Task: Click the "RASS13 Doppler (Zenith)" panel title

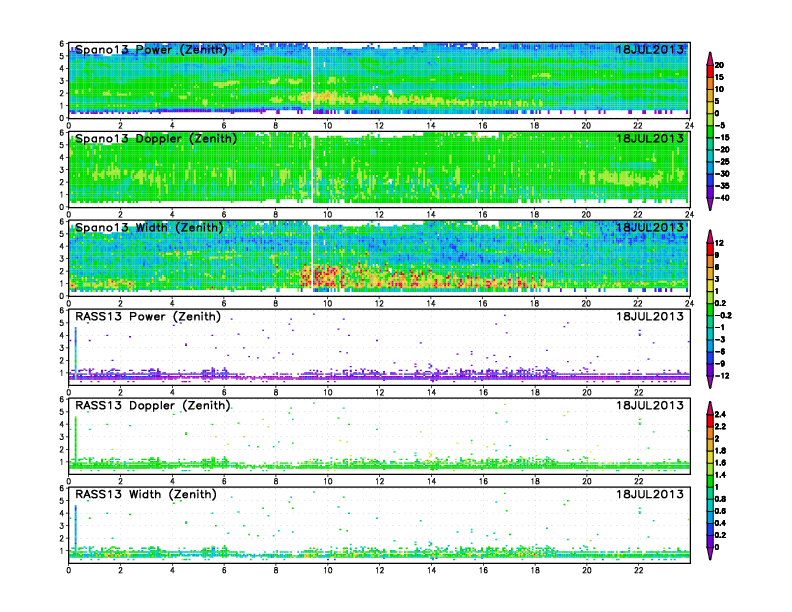Action: click(153, 405)
